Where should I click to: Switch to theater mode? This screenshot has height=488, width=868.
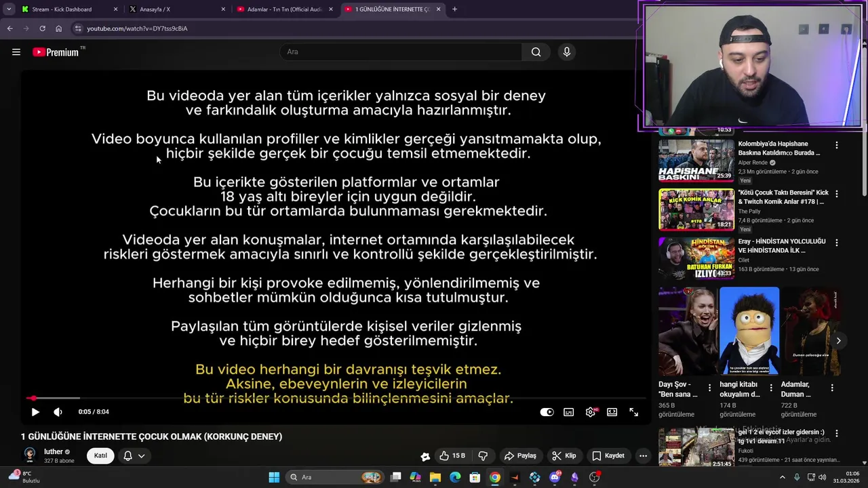tap(612, 412)
